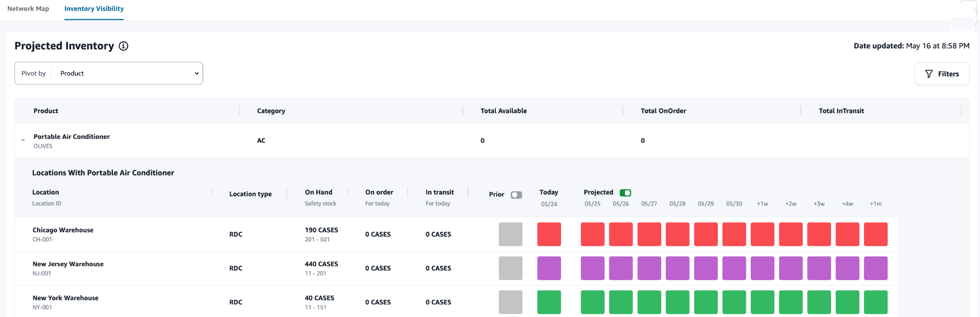Image resolution: width=980 pixels, height=317 pixels.
Task: Select the Inventory Visibility tab
Action: tap(94, 9)
